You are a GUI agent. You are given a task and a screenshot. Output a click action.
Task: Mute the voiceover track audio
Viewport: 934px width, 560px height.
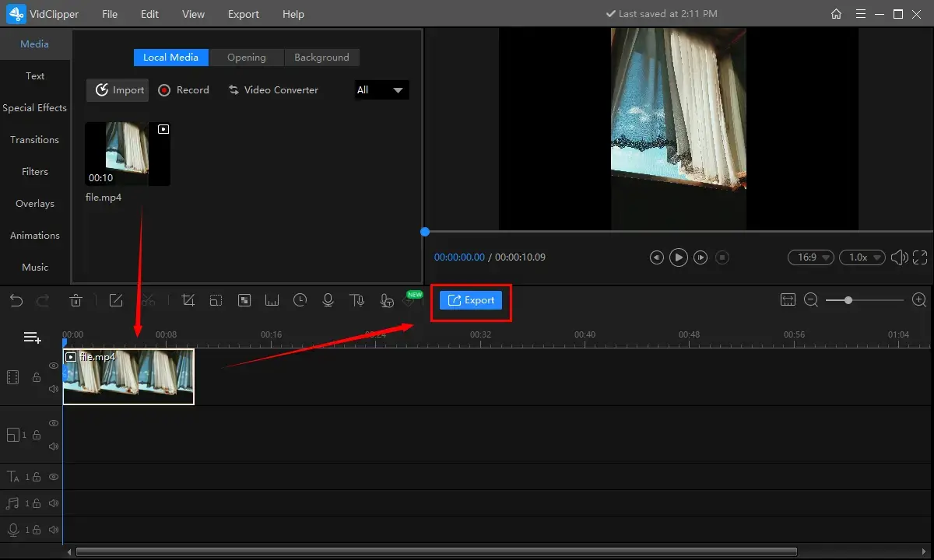pos(54,530)
